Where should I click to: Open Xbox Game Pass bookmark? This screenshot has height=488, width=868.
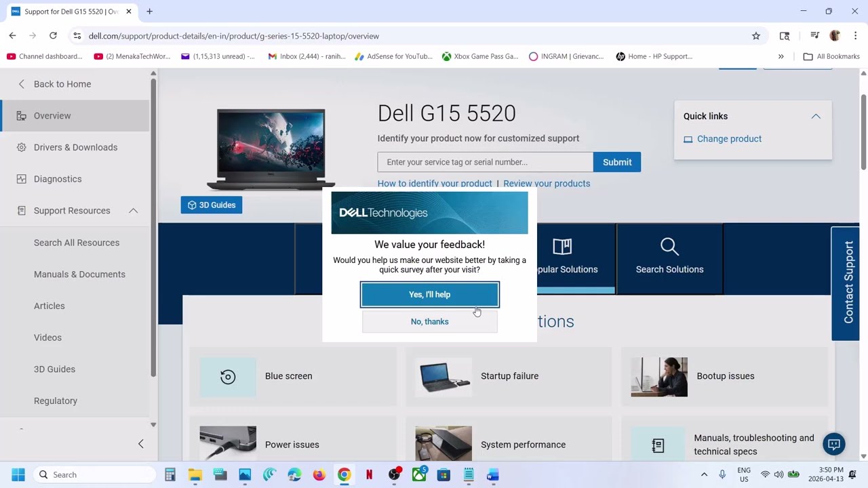480,56
